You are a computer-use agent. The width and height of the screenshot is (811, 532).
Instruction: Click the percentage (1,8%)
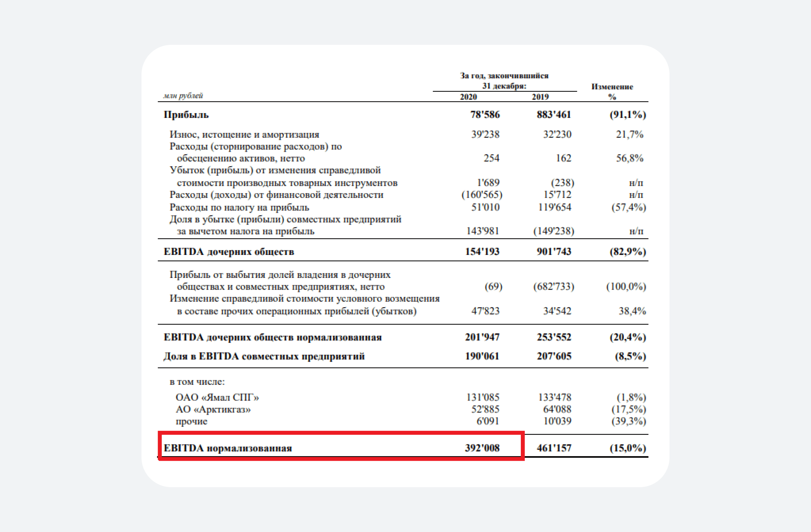[x=631, y=397]
